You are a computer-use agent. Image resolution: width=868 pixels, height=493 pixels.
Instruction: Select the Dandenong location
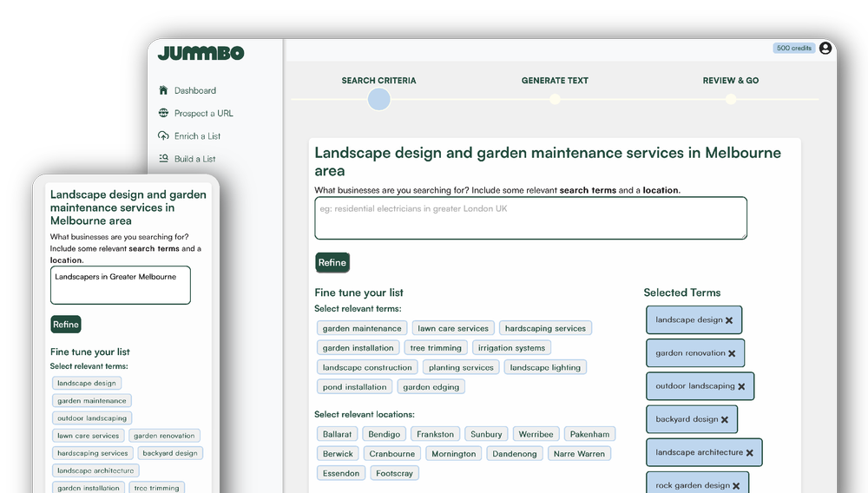[514, 454]
